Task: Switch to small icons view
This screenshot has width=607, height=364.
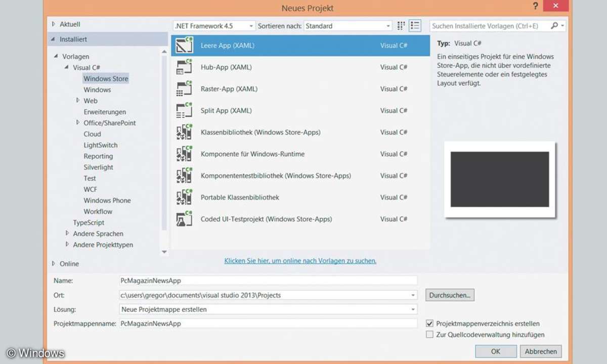Action: 401,26
